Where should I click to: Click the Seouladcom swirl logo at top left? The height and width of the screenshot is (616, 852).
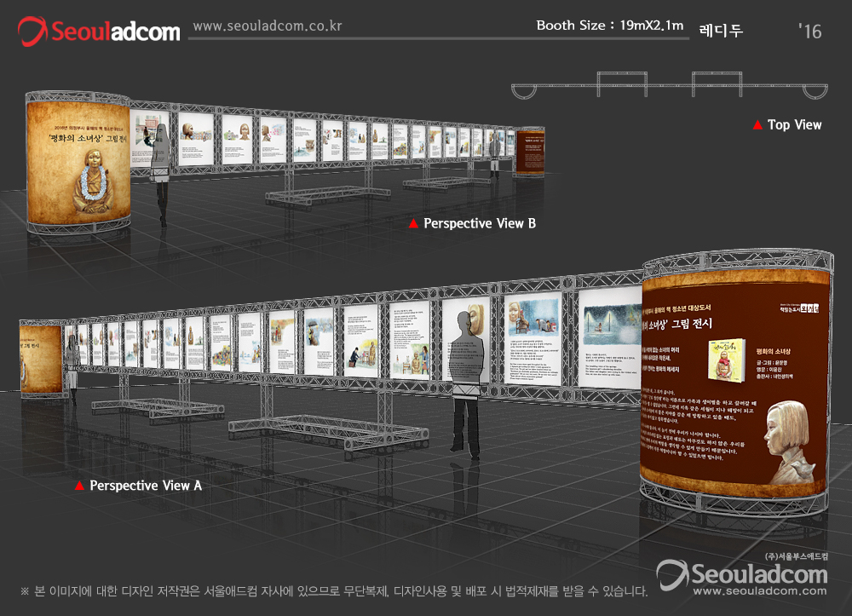[x=34, y=32]
